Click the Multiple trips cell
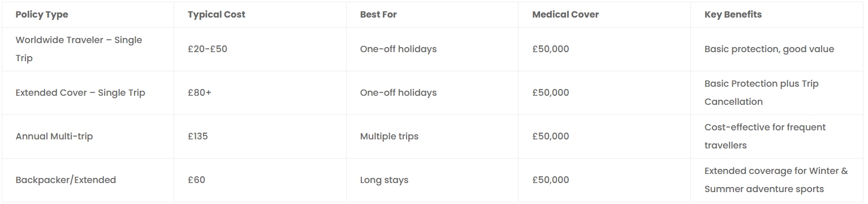Image resolution: width=868 pixels, height=204 pixels. (390, 137)
